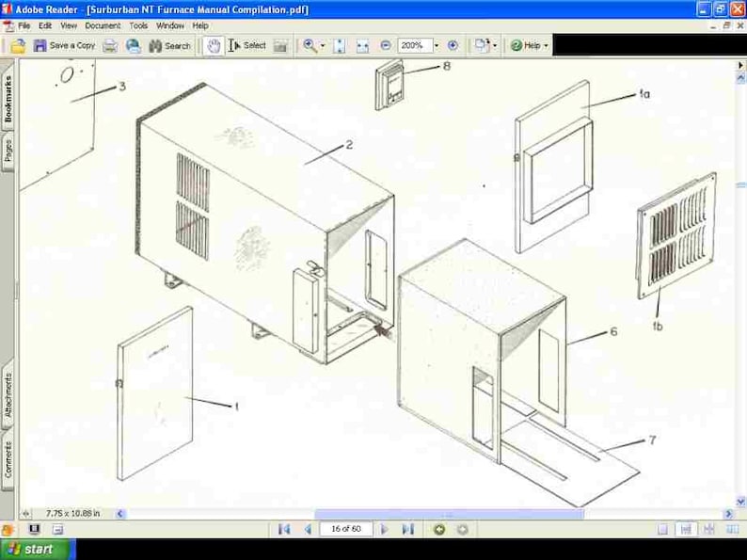Activate the Hand tool
Viewport: 747px width, 560px height.
point(214,46)
